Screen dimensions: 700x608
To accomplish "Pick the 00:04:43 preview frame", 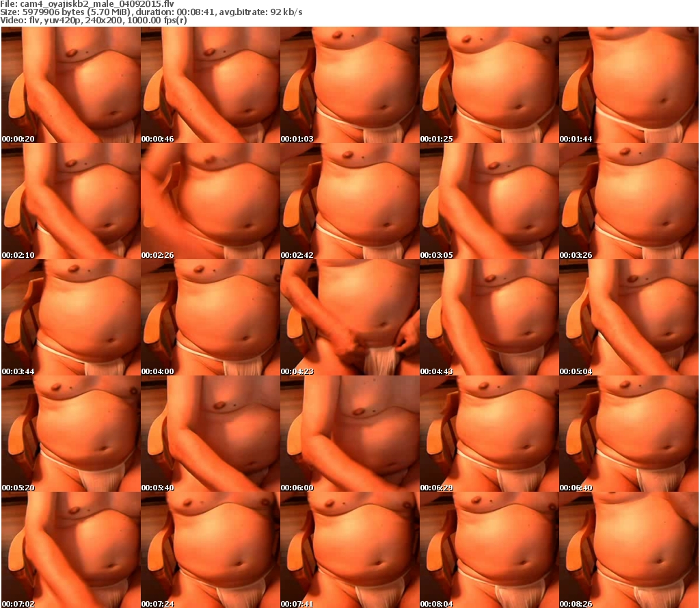I will point(489,317).
